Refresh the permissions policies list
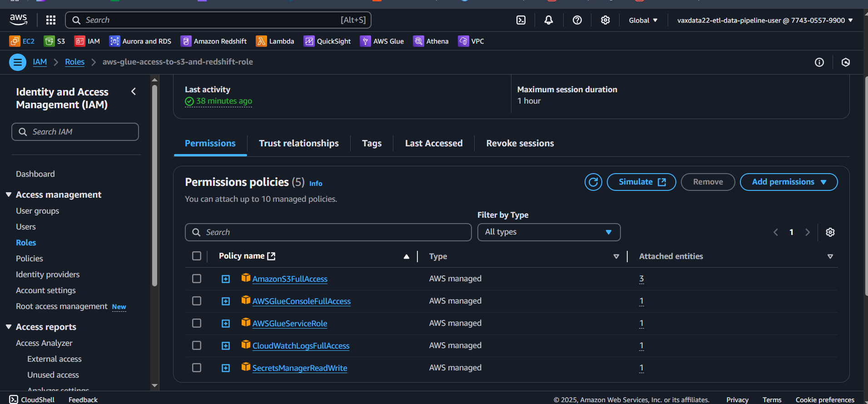The width and height of the screenshot is (868, 404). tap(593, 182)
